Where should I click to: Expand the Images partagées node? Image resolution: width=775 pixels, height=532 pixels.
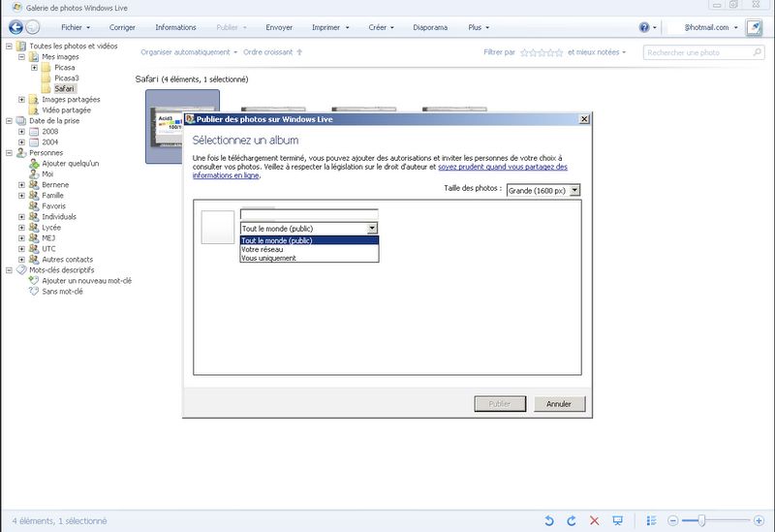tap(21, 100)
